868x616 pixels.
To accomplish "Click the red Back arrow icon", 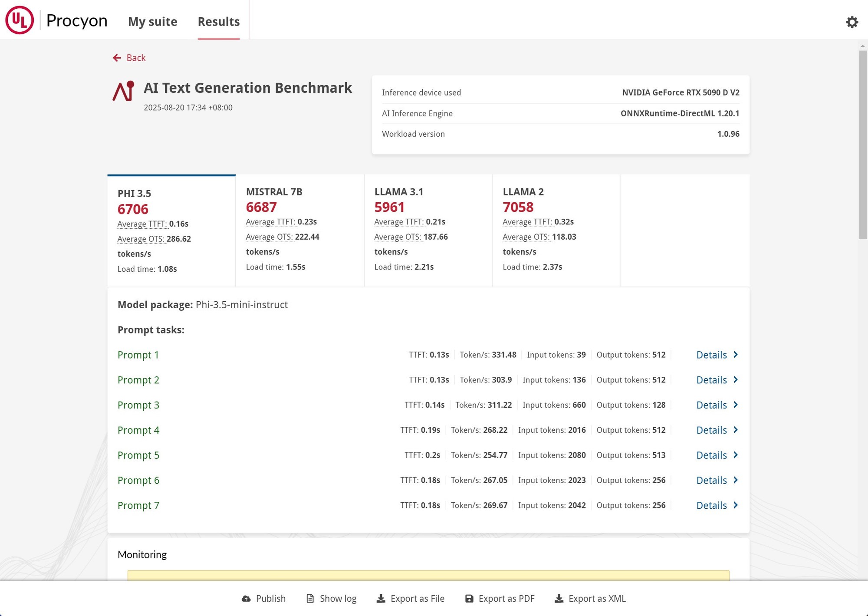I will [117, 58].
